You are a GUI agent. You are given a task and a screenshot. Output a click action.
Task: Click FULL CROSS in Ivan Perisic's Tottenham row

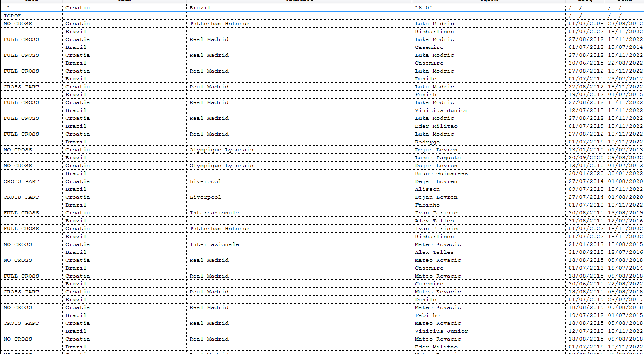click(x=21, y=229)
